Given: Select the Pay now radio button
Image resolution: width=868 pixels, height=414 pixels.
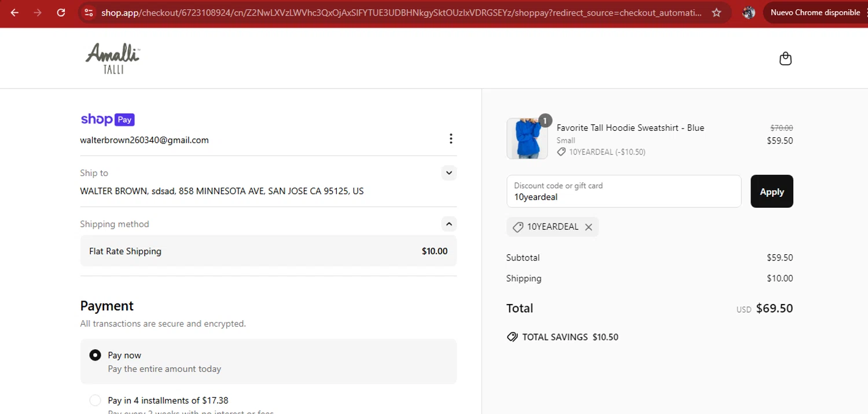Looking at the screenshot, I should (x=95, y=355).
